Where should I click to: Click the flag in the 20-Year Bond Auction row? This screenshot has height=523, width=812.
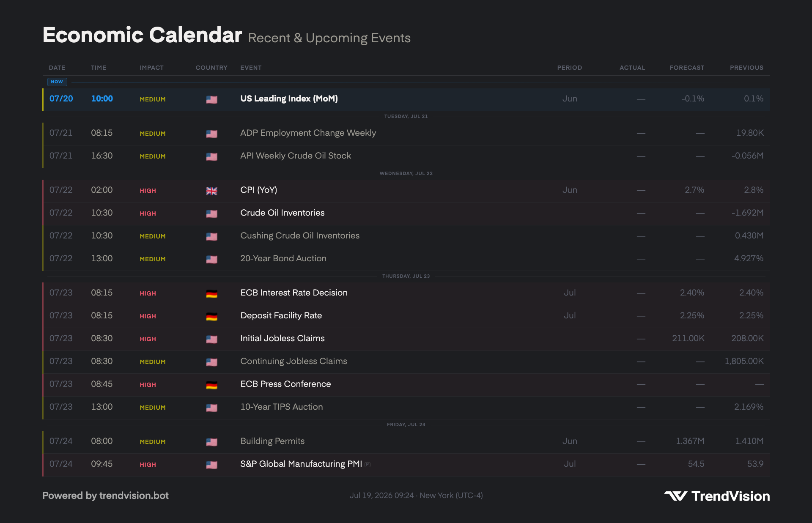pyautogui.click(x=211, y=259)
